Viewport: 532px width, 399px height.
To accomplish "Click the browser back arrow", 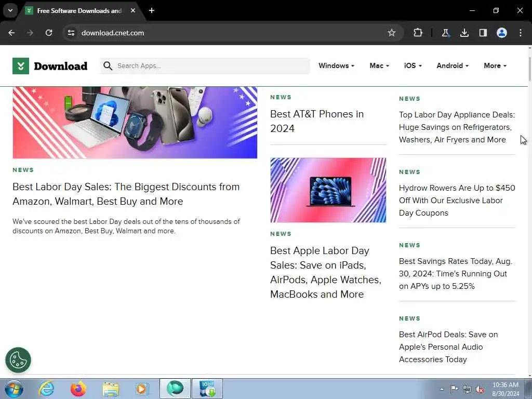I will (x=11, y=33).
